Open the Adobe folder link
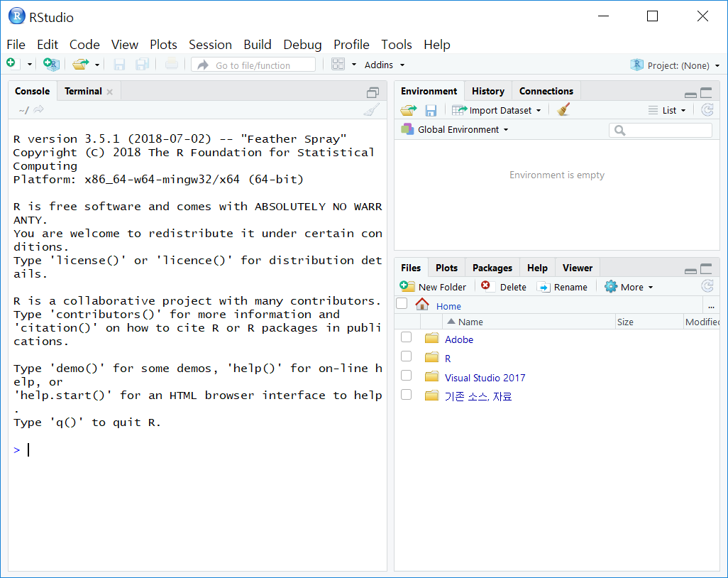The image size is (728, 578). 459,339
